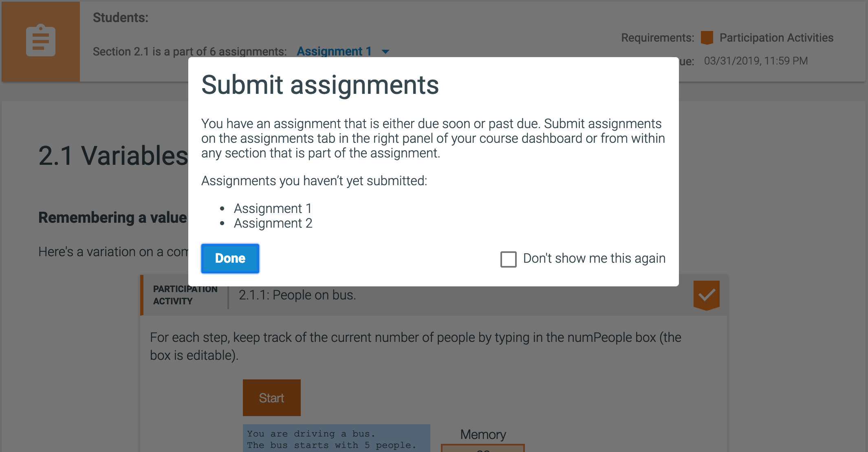The image size is (868, 452).
Task: Click the PARTICIPATION ACTIVITY label
Action: (x=185, y=295)
